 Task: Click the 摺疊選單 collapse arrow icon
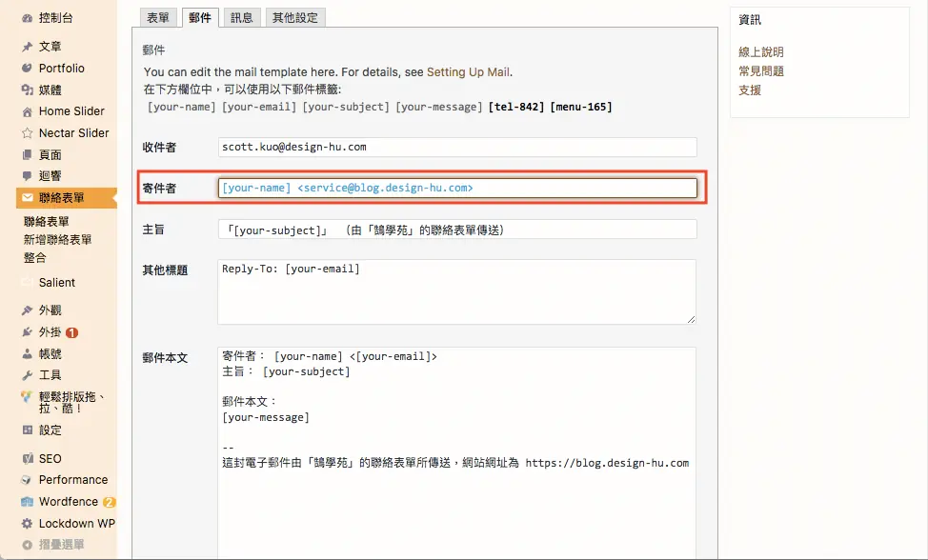[27, 545]
